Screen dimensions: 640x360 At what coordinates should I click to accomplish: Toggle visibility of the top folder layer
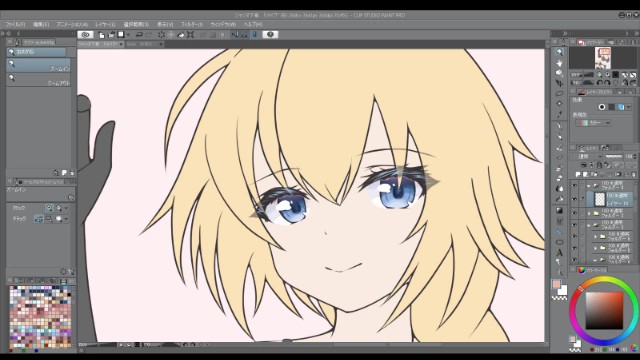(574, 185)
